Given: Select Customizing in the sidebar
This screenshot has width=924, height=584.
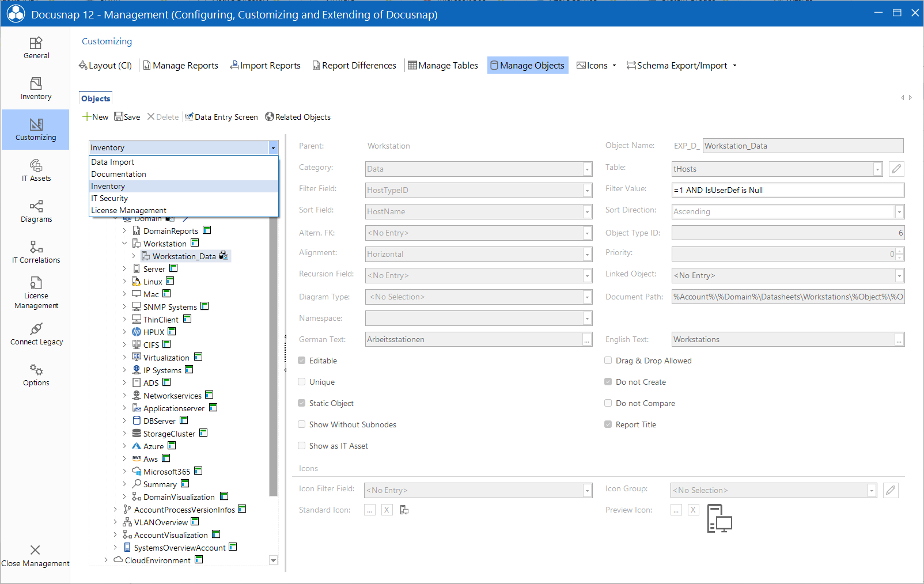Looking at the screenshot, I should [x=36, y=130].
